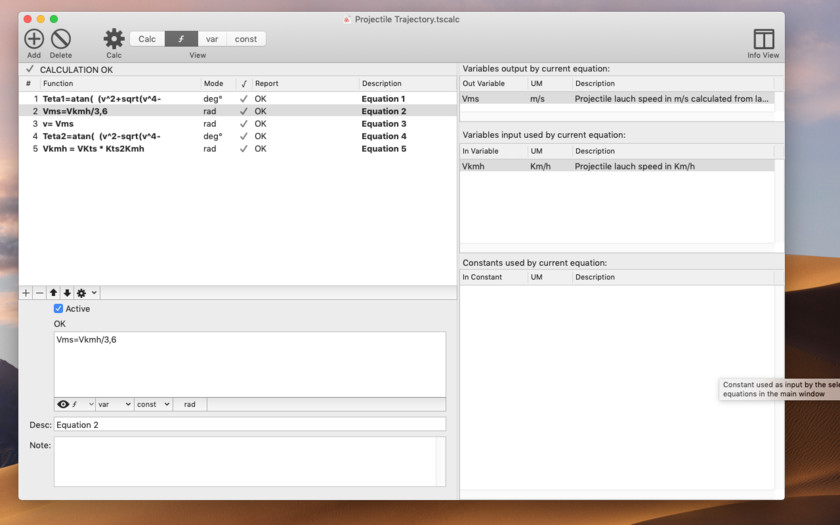Click the In Constant column header
Screen dimensions: 840x525
[493, 277]
